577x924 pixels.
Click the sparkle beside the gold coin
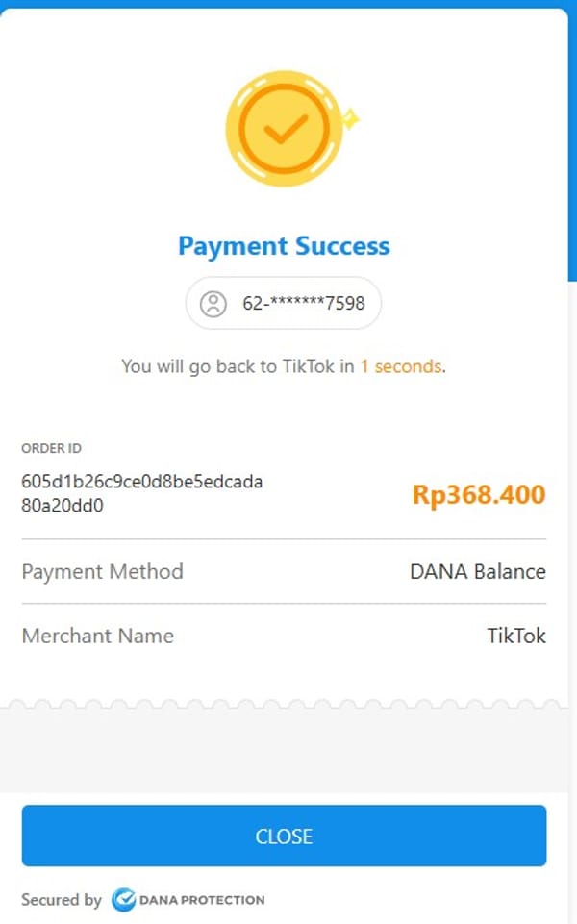tap(351, 118)
